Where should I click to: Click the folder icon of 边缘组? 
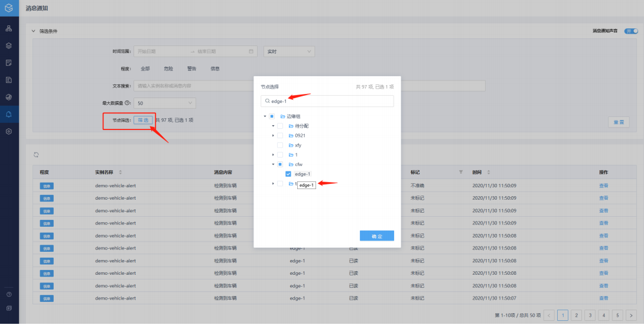pos(282,116)
